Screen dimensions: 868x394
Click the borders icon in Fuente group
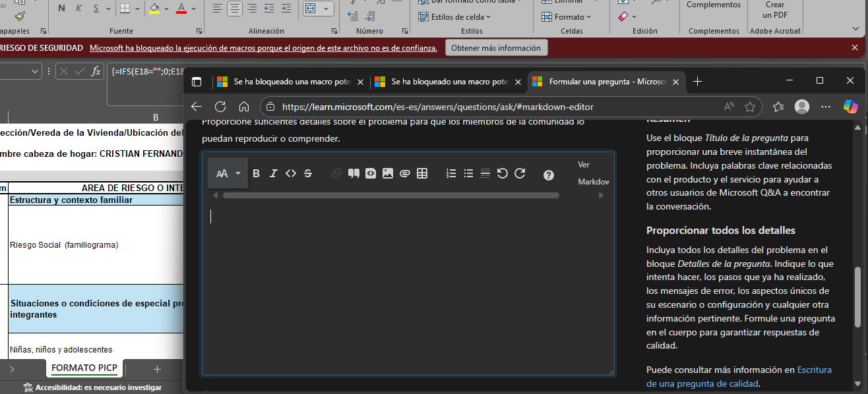pyautogui.click(x=125, y=9)
